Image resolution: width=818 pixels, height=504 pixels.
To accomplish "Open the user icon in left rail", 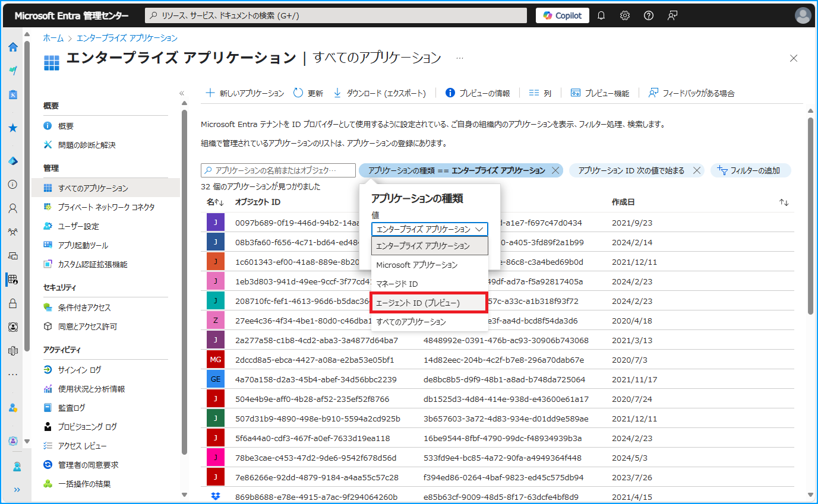I will [x=12, y=208].
